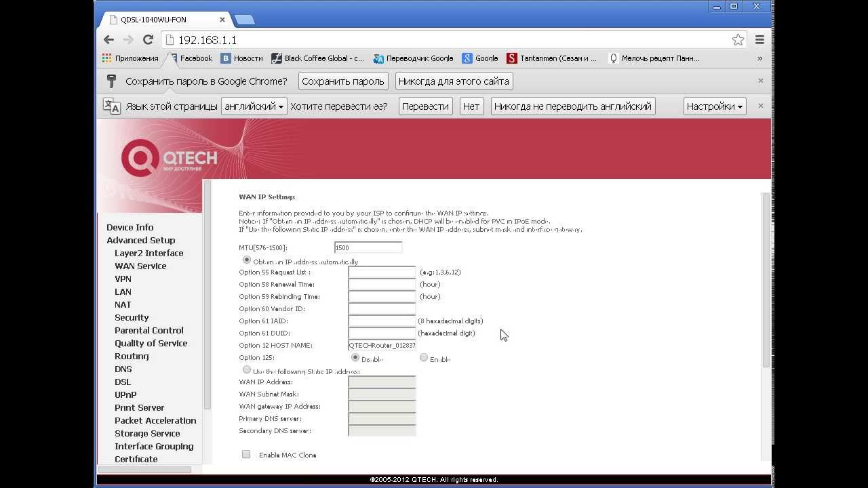Open Interface Grouping in the sidebar
Image resolution: width=868 pixels, height=488 pixels.
tap(154, 446)
